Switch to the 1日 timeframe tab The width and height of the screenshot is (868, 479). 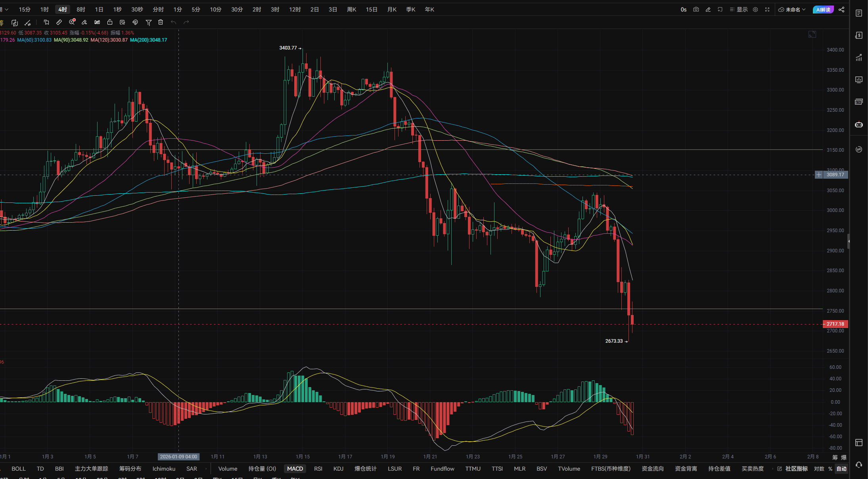(99, 10)
